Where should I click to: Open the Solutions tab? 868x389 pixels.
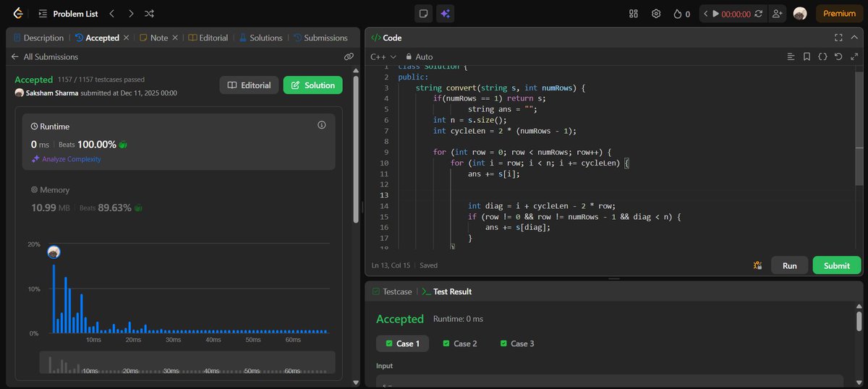tap(260, 38)
